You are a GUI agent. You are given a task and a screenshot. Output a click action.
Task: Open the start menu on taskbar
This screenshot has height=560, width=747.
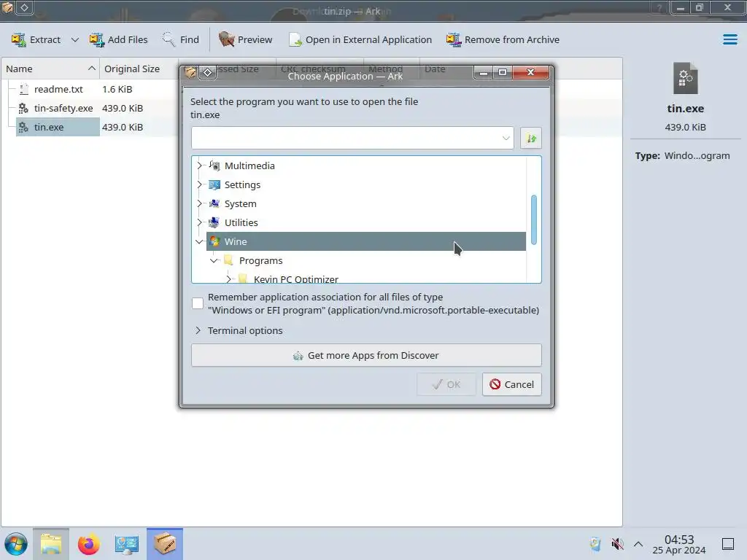[x=16, y=544]
